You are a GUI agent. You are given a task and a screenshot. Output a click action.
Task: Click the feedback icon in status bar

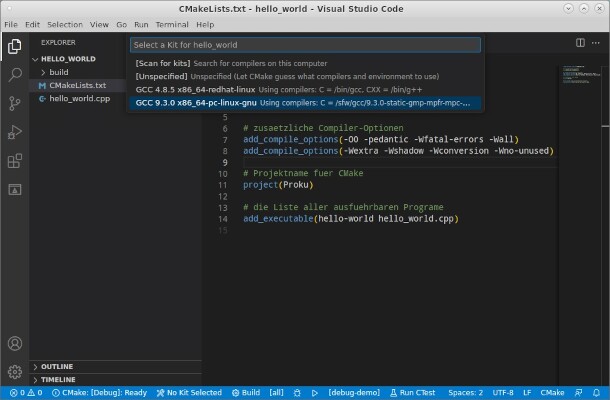(578, 393)
